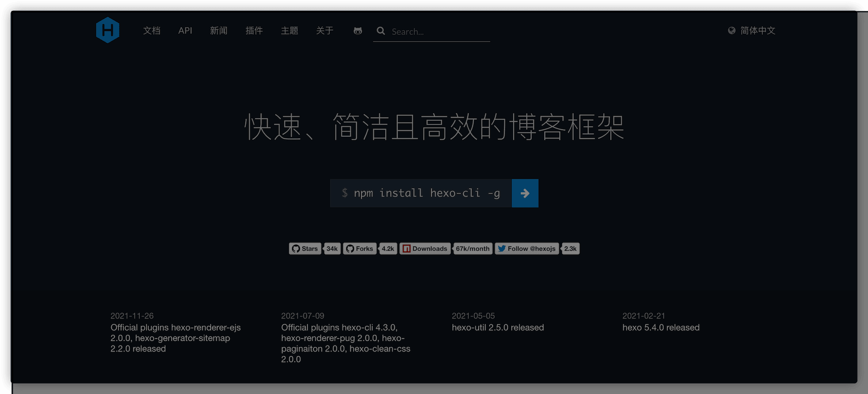The width and height of the screenshot is (868, 394).
Task: Click the npm install hexo-cli command text
Action: point(427,193)
